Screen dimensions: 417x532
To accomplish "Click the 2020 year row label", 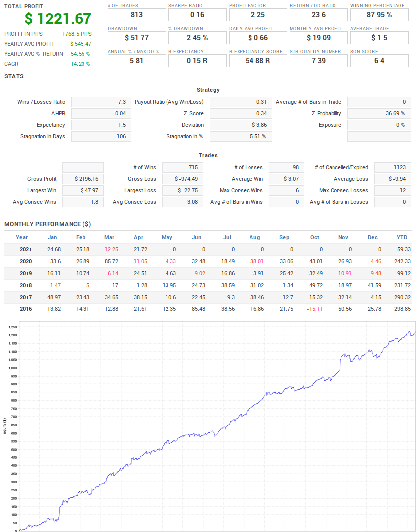I will coord(26,262).
